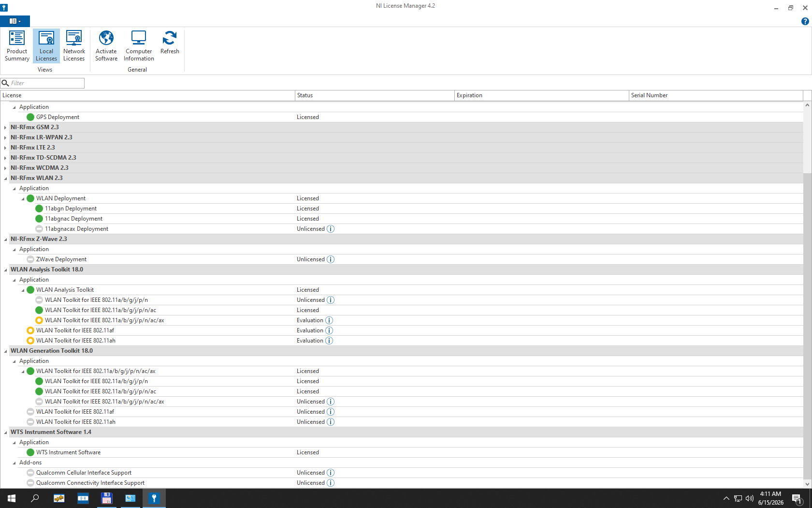Click info icon for Generation 802.11af Unlicensed
This screenshot has width=812, height=508.
[331, 412]
